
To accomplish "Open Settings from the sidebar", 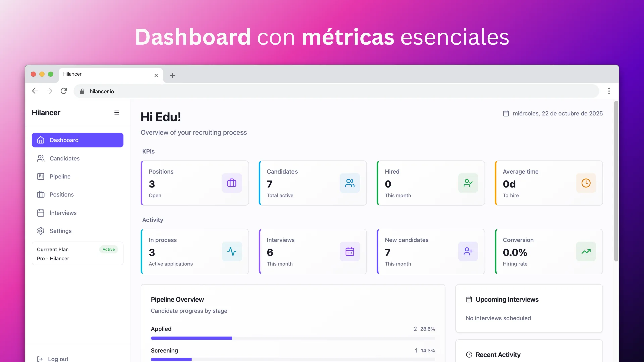I will (x=60, y=231).
